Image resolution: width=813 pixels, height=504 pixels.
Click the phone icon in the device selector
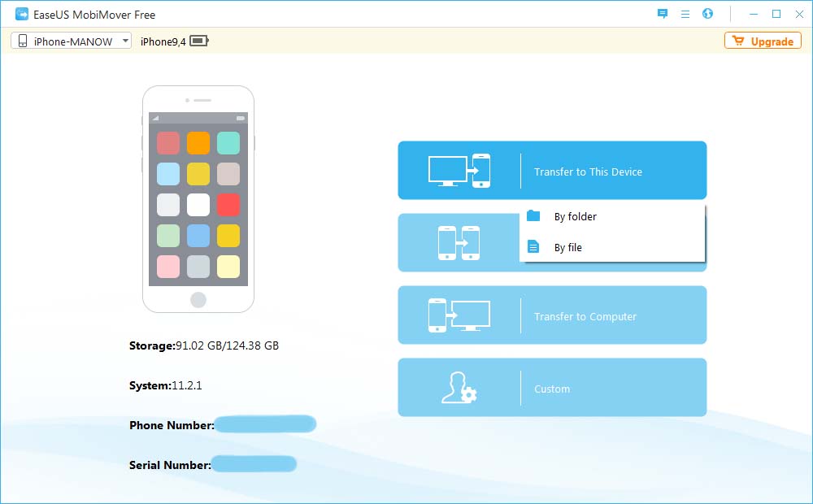(x=22, y=40)
